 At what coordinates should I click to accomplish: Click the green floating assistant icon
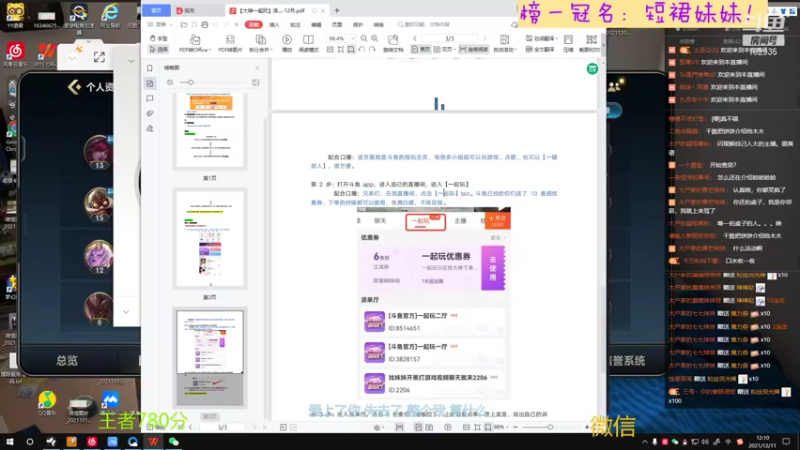592,69
